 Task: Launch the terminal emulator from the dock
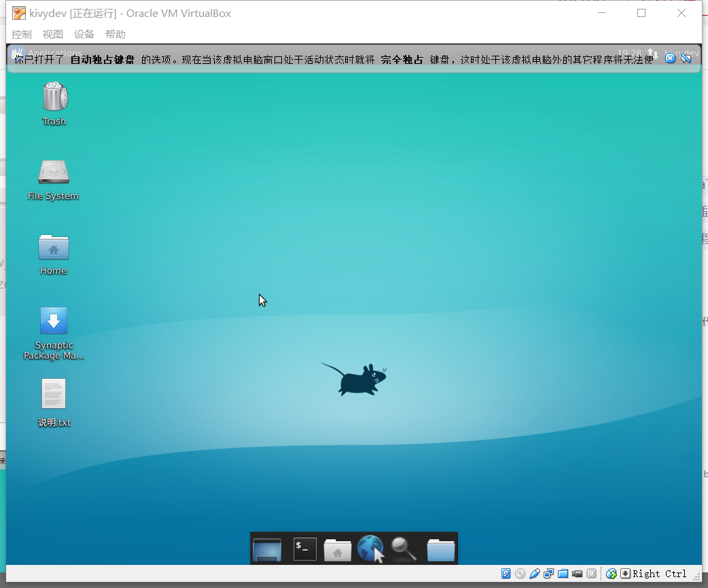305,549
